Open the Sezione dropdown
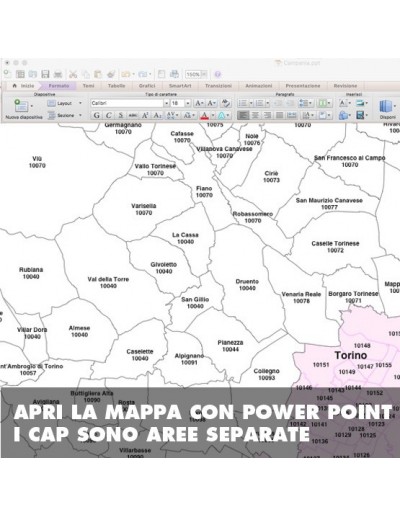Viewport: 400px width, 517px height. coord(64,115)
